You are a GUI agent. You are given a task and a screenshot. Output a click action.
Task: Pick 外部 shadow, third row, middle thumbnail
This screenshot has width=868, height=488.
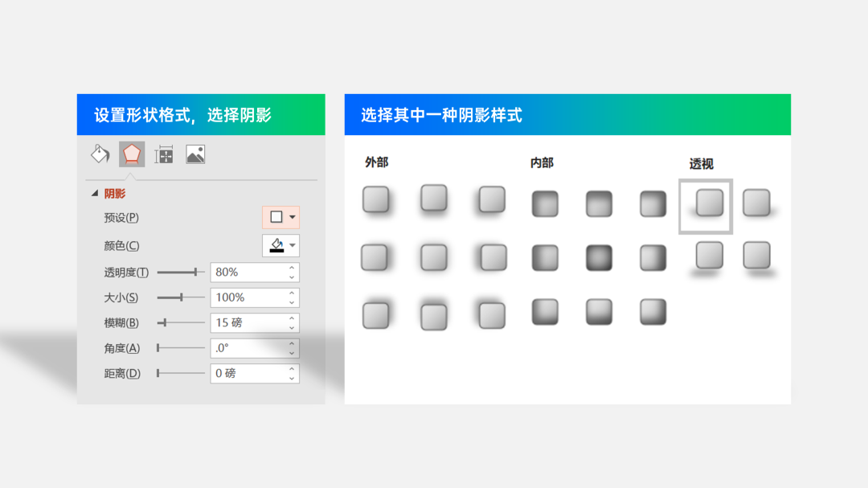434,317
